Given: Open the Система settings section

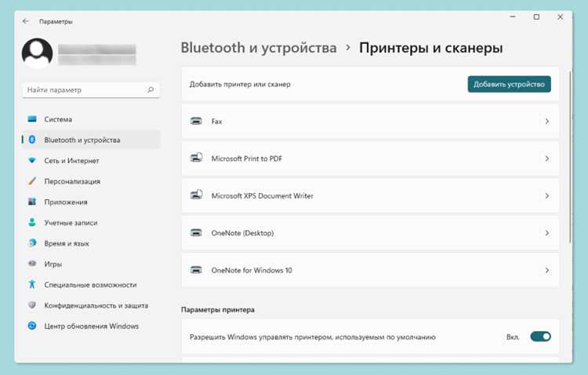Looking at the screenshot, I should 91,119.
